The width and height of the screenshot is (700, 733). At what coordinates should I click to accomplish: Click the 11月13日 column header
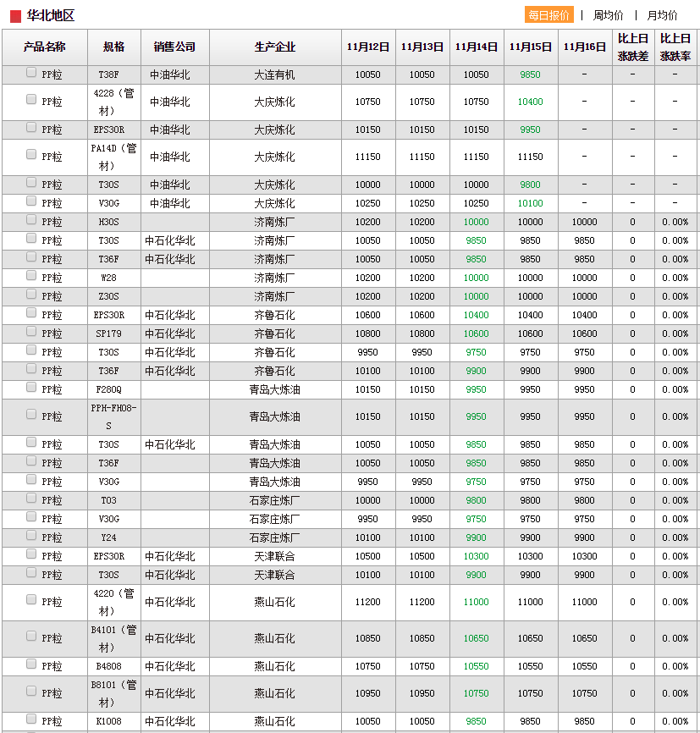(x=422, y=47)
